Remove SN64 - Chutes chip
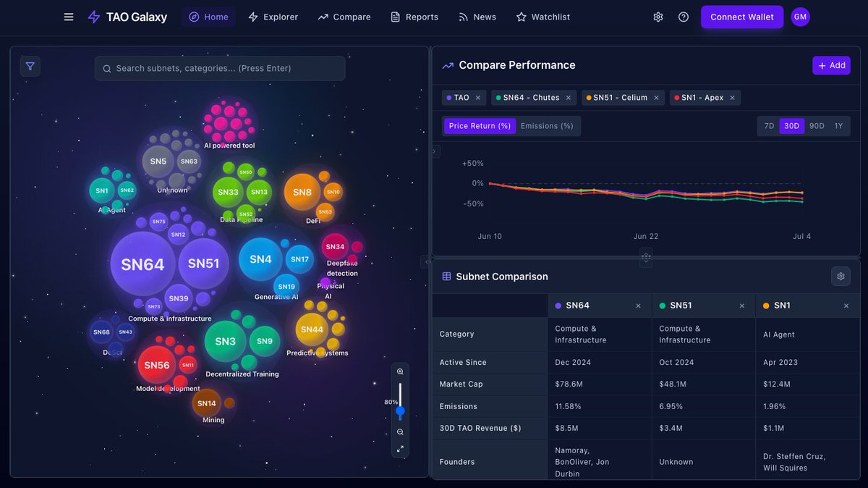Image resolution: width=868 pixels, height=488 pixels. [x=569, y=98]
